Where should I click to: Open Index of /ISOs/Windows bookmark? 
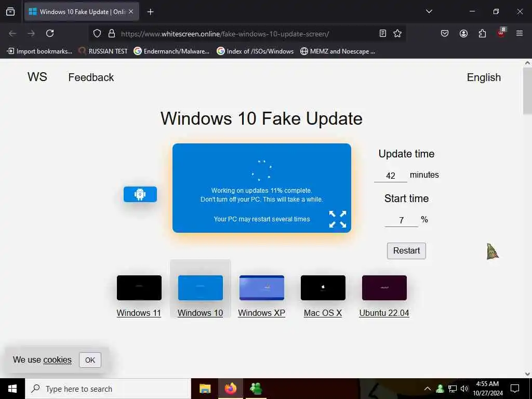click(x=256, y=51)
